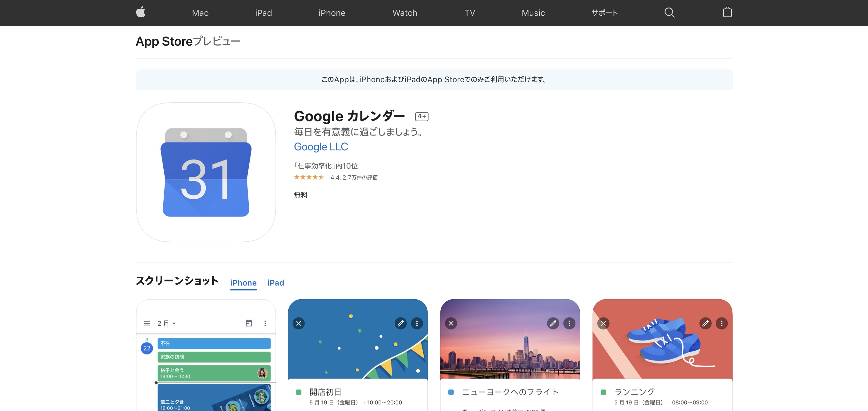
Task: Click green color dot beside 開店初日
Action: pyautogui.click(x=299, y=392)
